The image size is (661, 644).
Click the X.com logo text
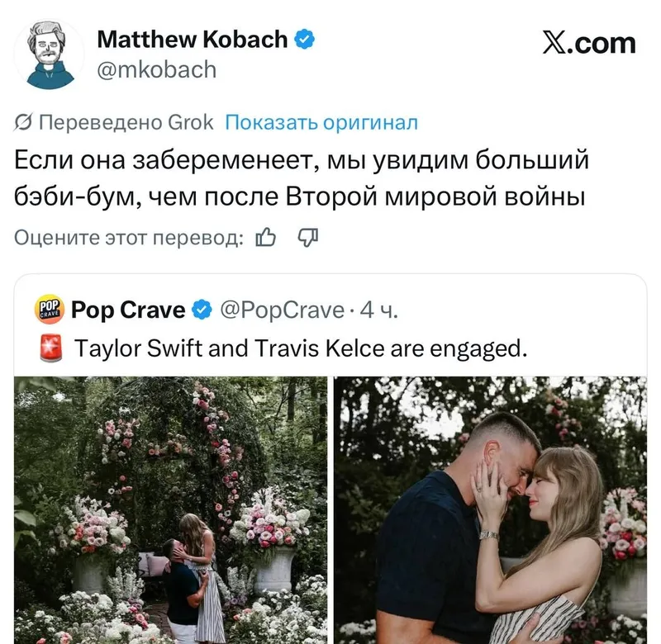(x=589, y=43)
